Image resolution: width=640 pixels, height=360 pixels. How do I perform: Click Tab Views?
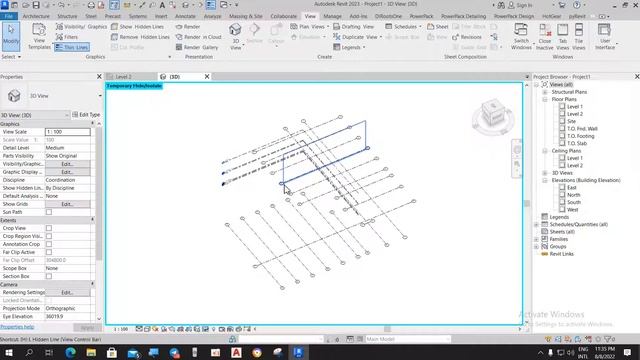click(x=562, y=37)
